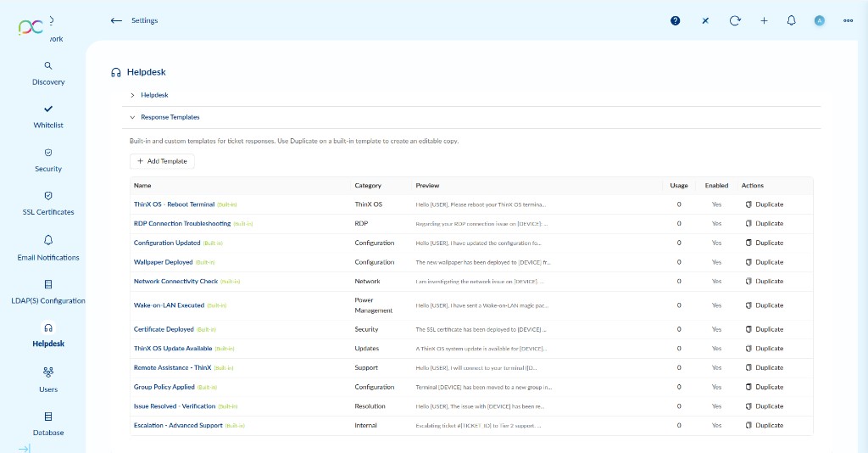Open Email Notifications bell in sidebar
Screen dimensions: 868x453
[x=48, y=248]
